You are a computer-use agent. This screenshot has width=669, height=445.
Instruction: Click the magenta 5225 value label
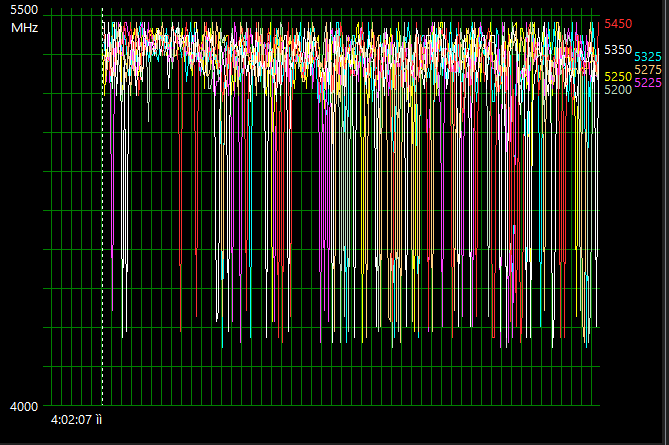pyautogui.click(x=648, y=83)
